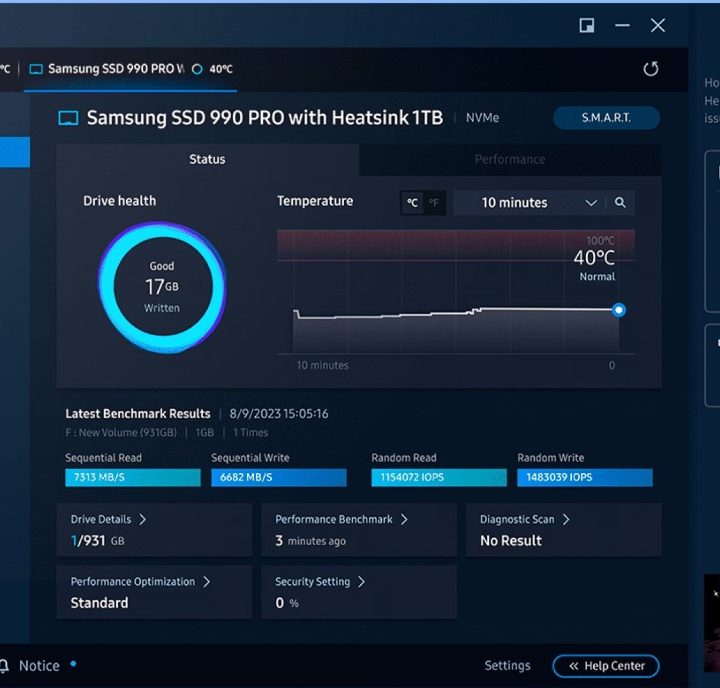720x688 pixels.
Task: Open Performance Optimization via its chevron
Action: point(207,581)
